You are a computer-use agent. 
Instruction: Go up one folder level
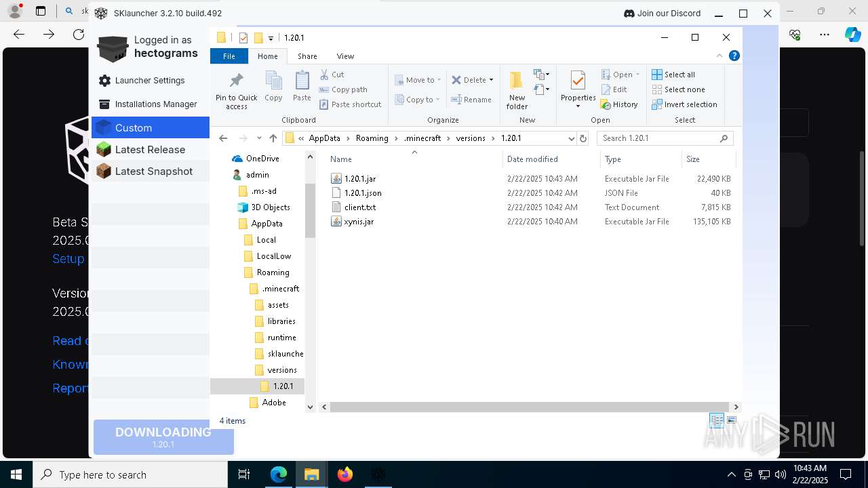coord(273,138)
